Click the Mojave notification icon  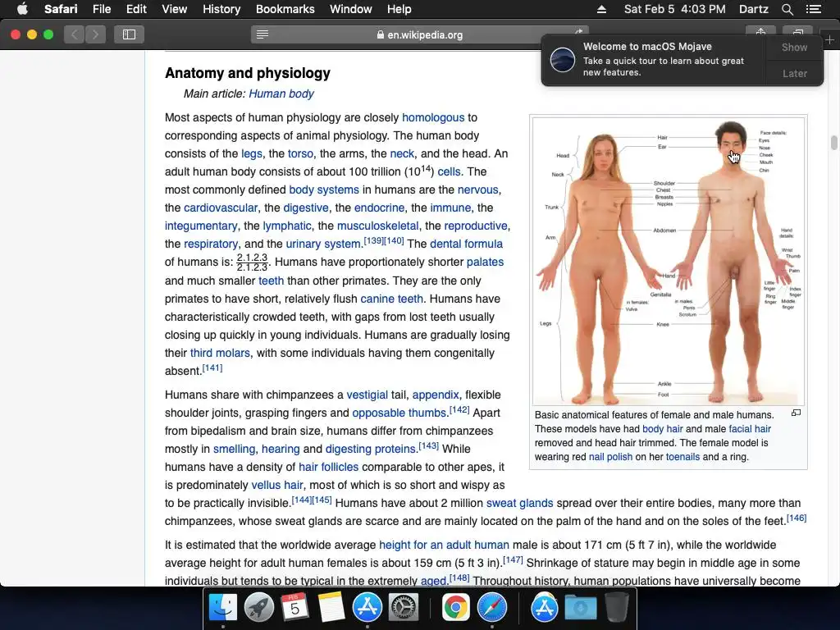click(563, 59)
